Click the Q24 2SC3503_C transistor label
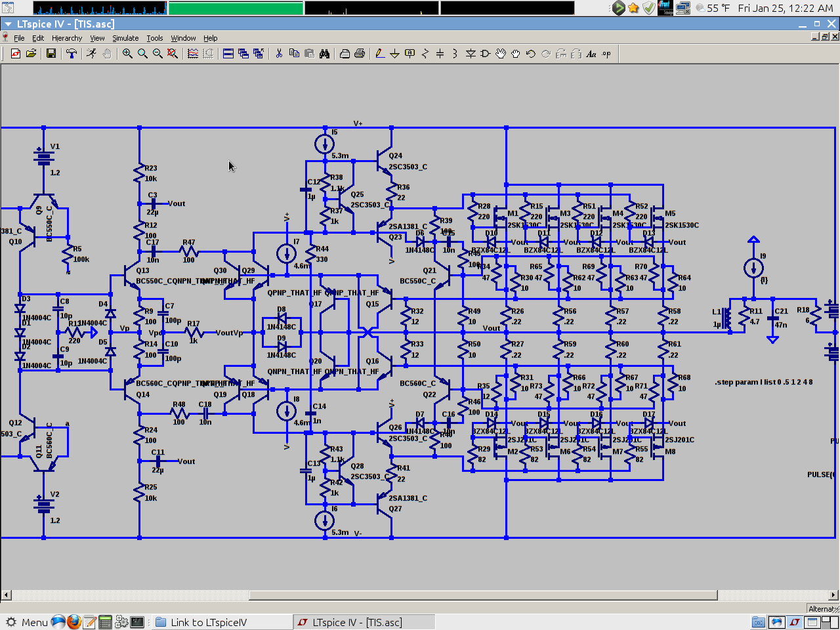Screen dimensions: 840x630 [x=408, y=161]
